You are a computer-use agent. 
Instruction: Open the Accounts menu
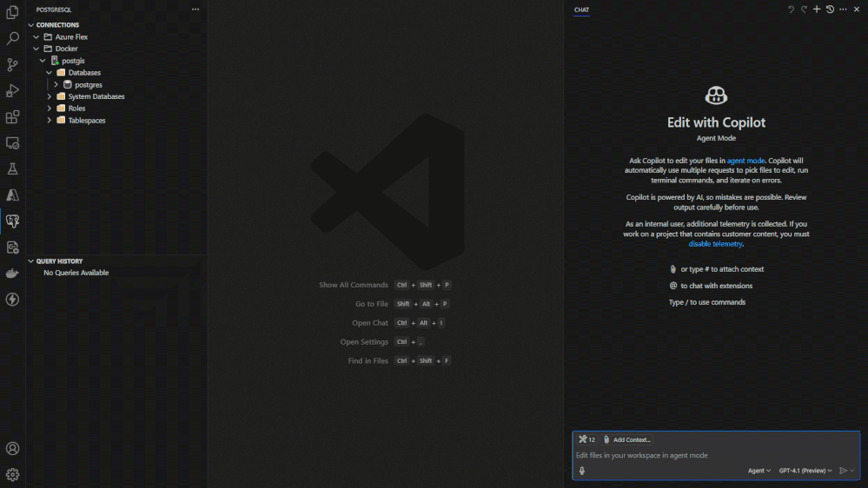coord(12,448)
